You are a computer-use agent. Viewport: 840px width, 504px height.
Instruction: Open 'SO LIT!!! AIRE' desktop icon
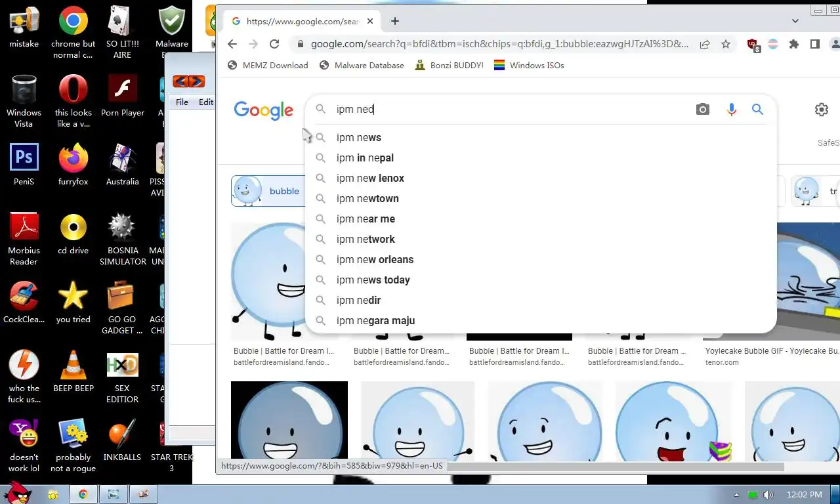[122, 33]
